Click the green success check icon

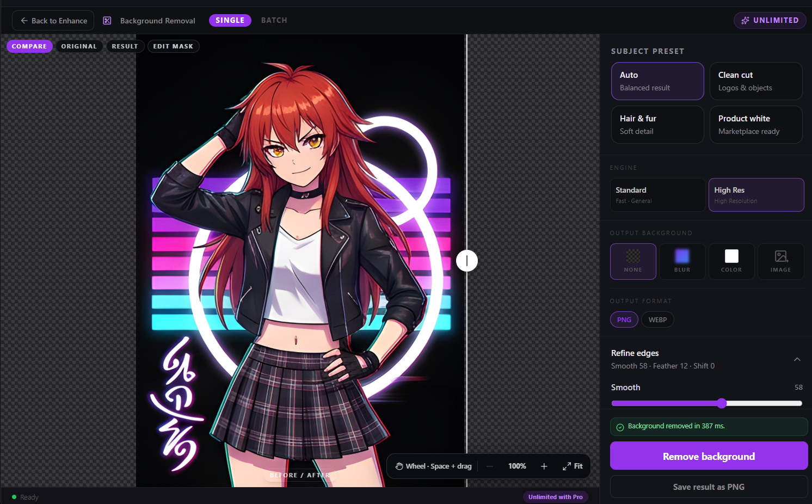[620, 427]
